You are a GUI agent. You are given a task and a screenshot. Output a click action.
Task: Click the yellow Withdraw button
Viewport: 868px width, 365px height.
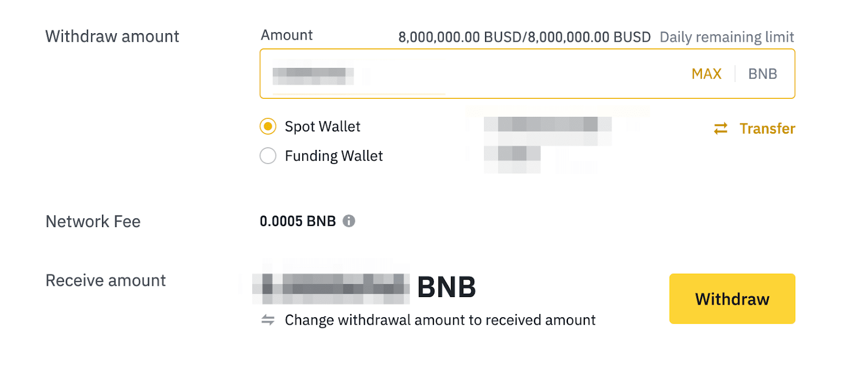point(732,299)
